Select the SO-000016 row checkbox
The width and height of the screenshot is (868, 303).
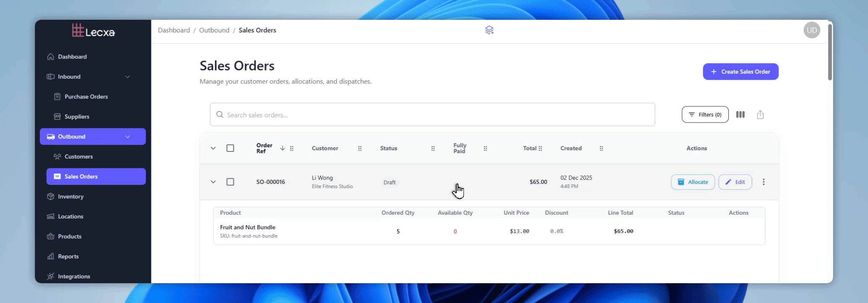click(x=230, y=182)
